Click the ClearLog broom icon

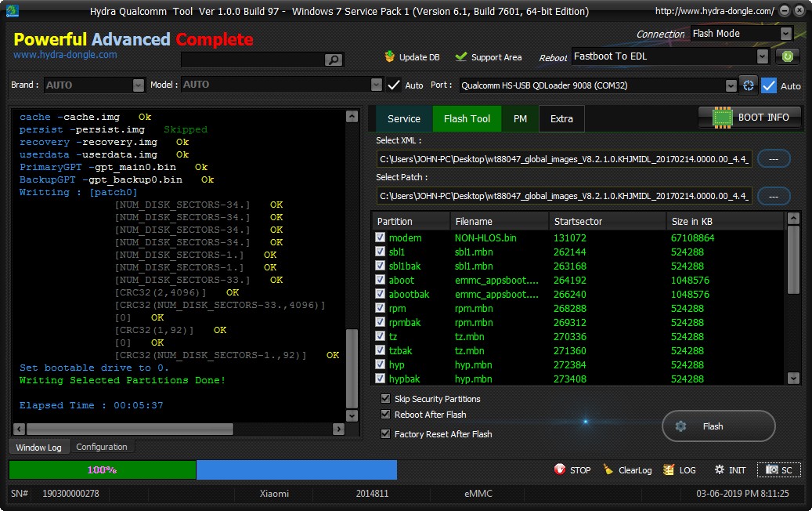coord(608,469)
